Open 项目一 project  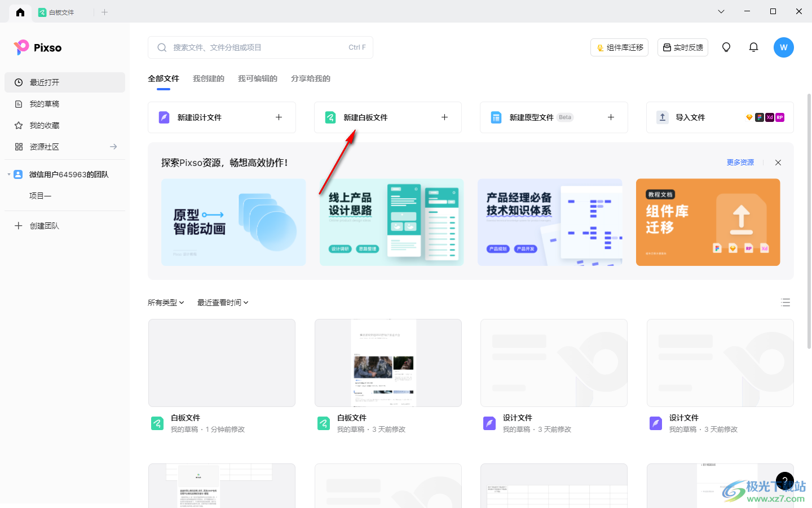[40, 196]
